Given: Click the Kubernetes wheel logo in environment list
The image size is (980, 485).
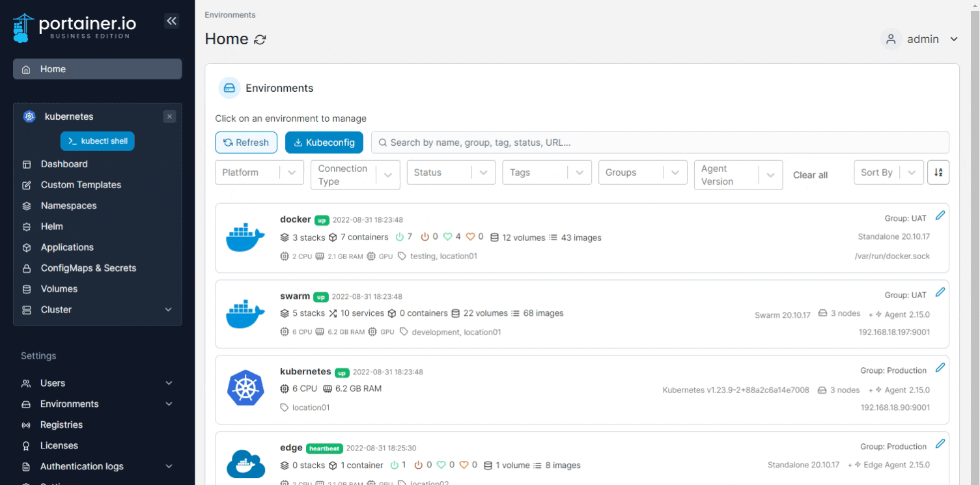Looking at the screenshot, I should tap(245, 389).
